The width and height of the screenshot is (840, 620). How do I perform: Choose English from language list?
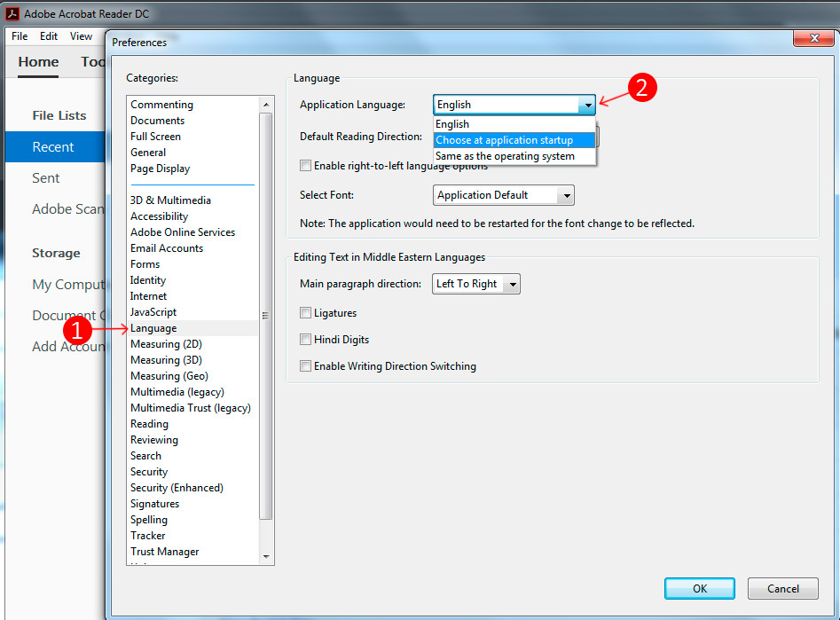click(x=514, y=124)
